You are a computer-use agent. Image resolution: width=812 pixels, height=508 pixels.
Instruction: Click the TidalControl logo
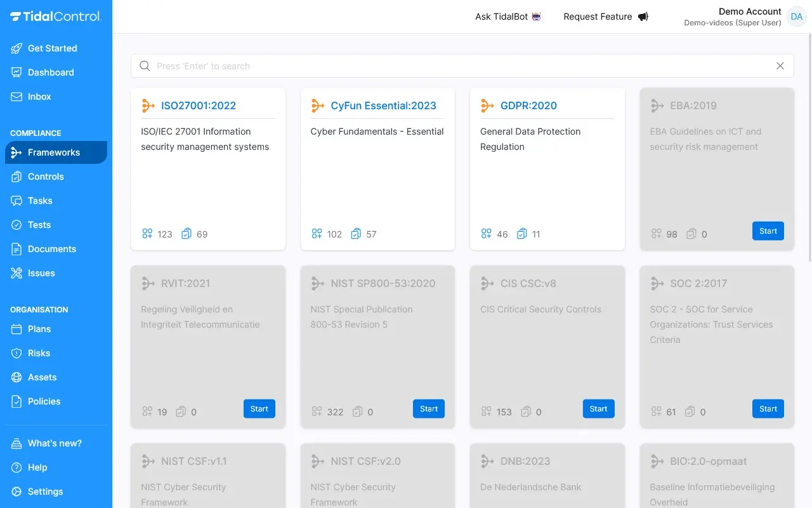(56, 17)
